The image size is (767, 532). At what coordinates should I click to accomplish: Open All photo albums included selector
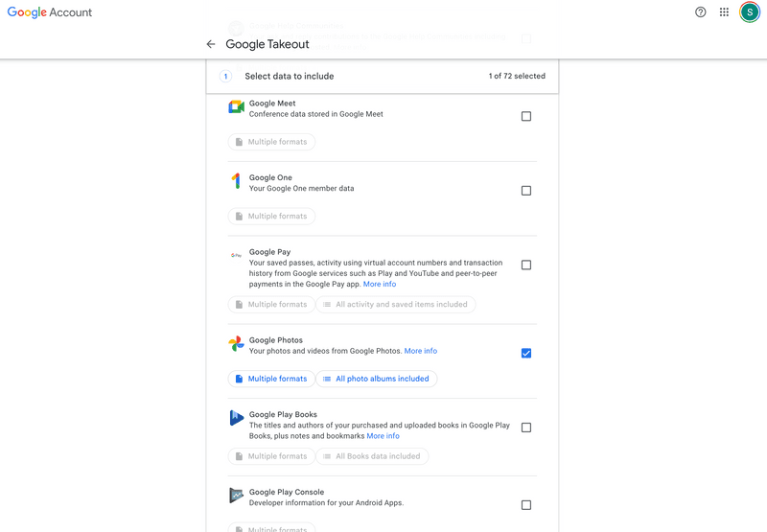click(x=376, y=379)
